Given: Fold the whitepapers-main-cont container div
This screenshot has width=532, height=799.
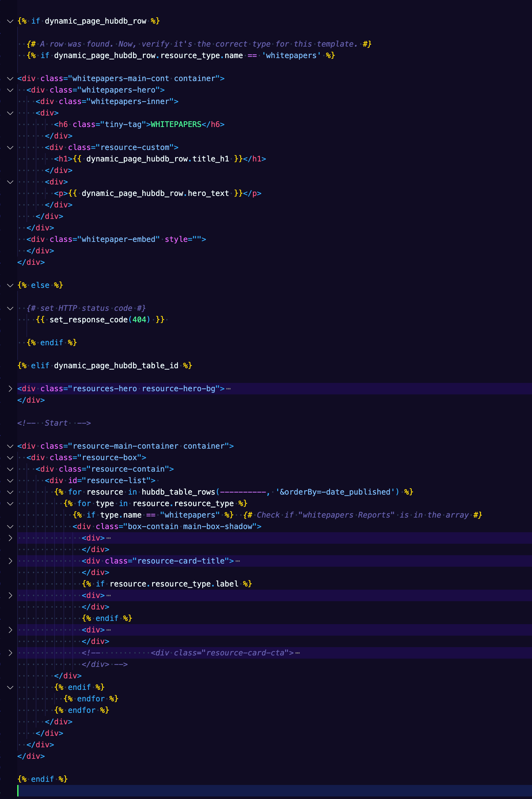Looking at the screenshot, I should [x=10, y=79].
